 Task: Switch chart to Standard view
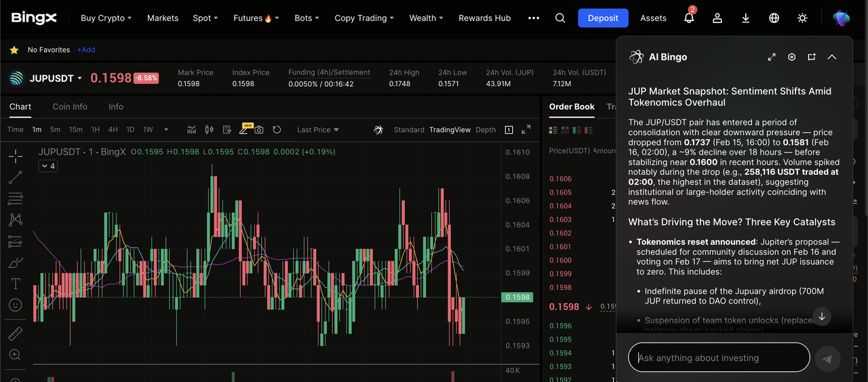click(409, 130)
